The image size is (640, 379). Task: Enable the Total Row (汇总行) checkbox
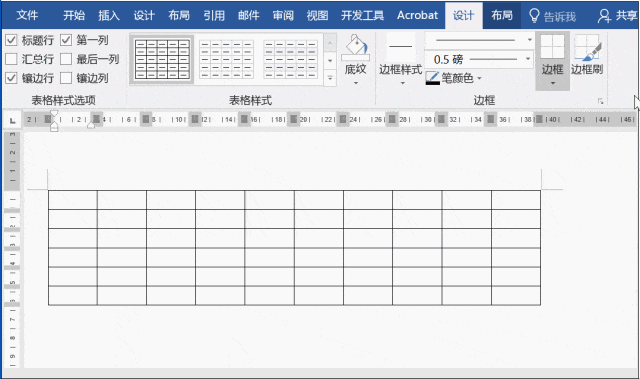pyautogui.click(x=11, y=59)
